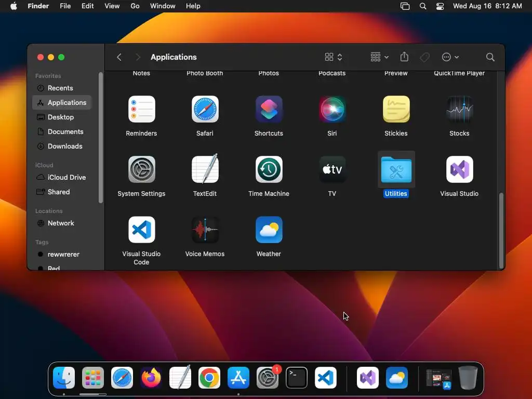532x399 pixels.
Task: Open System Settings with badge in Dock
Action: pyautogui.click(x=268, y=378)
